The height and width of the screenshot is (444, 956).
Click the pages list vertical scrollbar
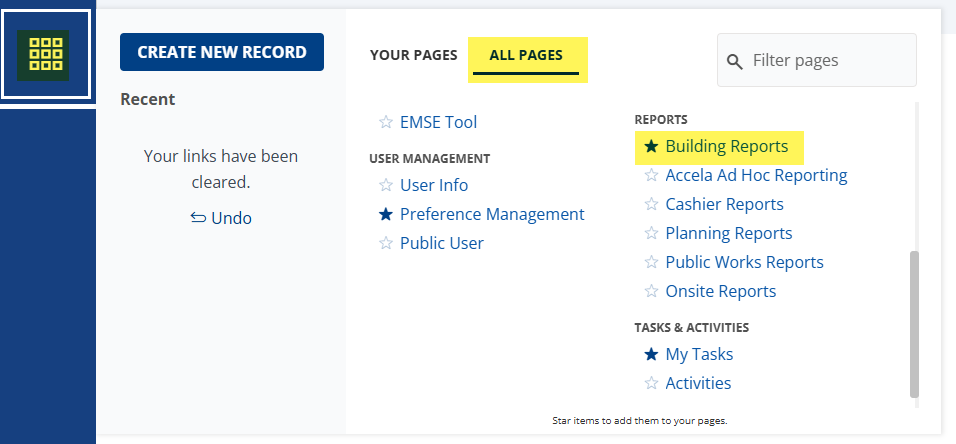(913, 320)
